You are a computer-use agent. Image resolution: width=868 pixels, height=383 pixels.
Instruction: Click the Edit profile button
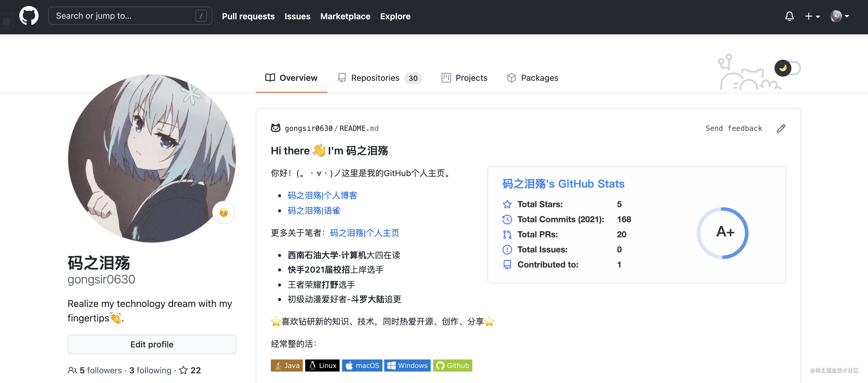tap(152, 344)
